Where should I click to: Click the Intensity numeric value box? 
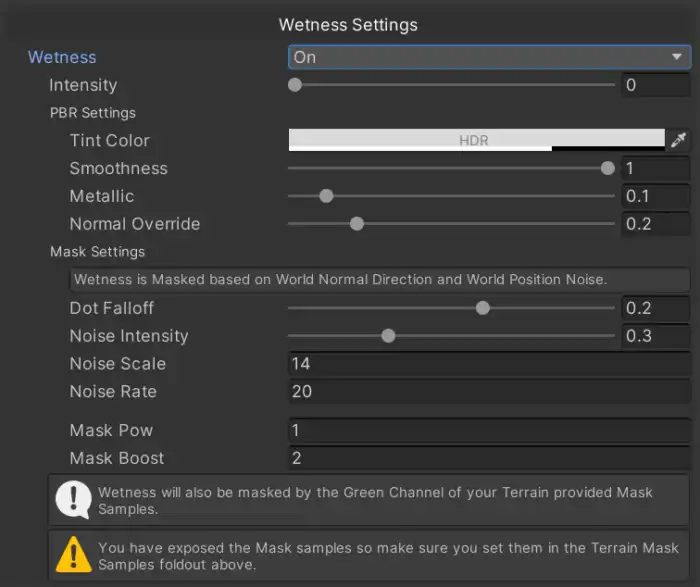click(x=655, y=85)
